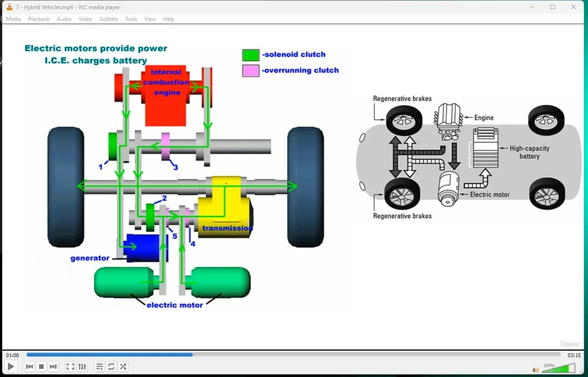Click the volume level slider
Viewport: 588px width, 377px height.
tap(559, 368)
